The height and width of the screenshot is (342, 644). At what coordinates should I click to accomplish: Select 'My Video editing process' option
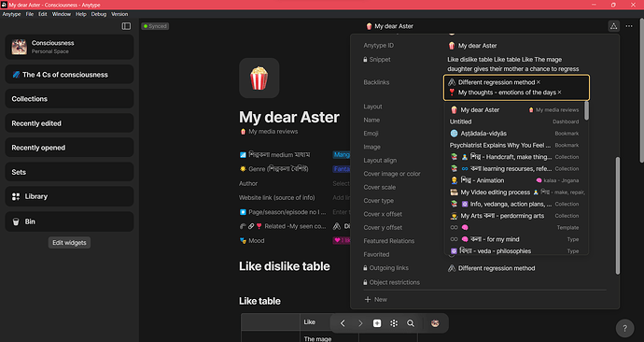pyautogui.click(x=514, y=192)
